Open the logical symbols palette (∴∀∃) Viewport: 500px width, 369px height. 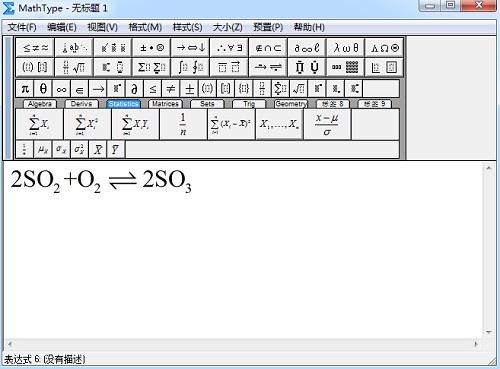pos(229,48)
